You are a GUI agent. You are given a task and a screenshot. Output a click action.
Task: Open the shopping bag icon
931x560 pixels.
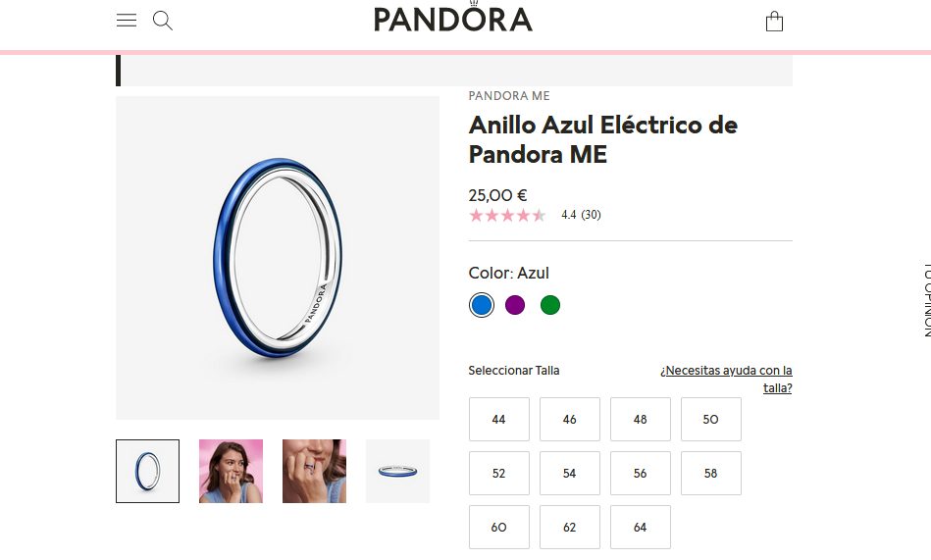click(774, 22)
